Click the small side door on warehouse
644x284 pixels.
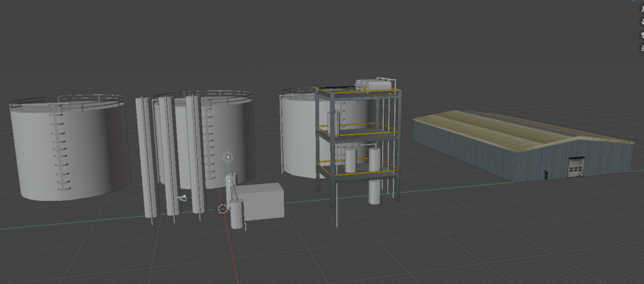pyautogui.click(x=546, y=173)
